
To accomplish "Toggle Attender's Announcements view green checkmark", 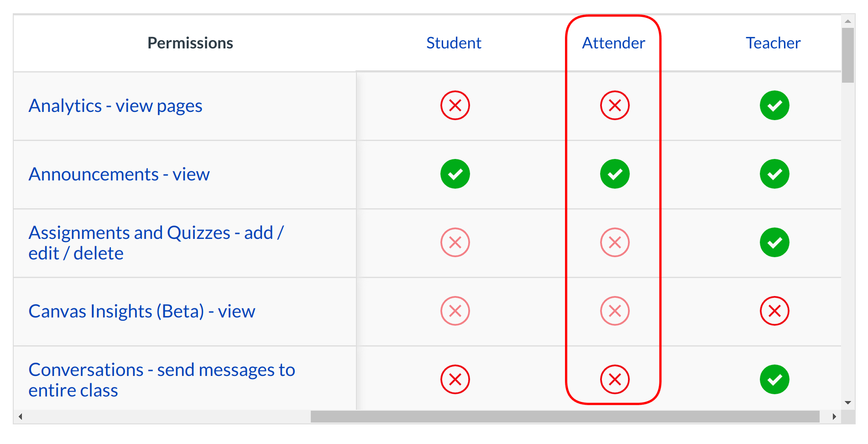I will pyautogui.click(x=615, y=174).
